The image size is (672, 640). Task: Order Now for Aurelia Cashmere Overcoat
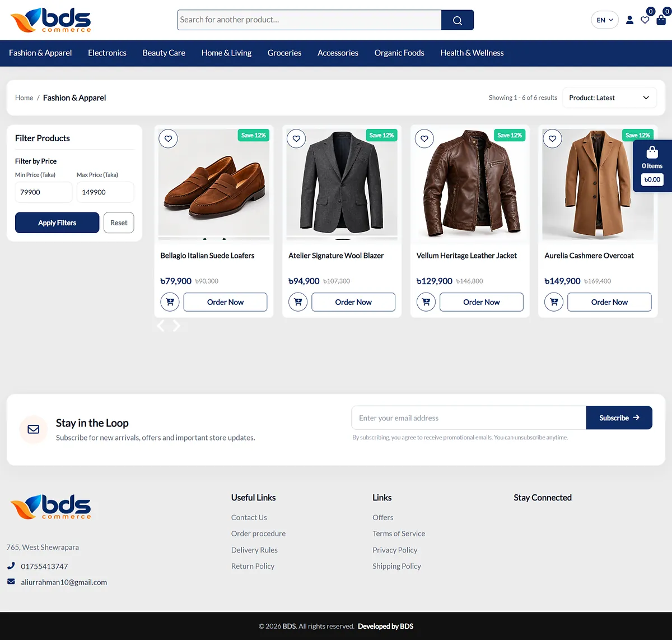pos(609,302)
